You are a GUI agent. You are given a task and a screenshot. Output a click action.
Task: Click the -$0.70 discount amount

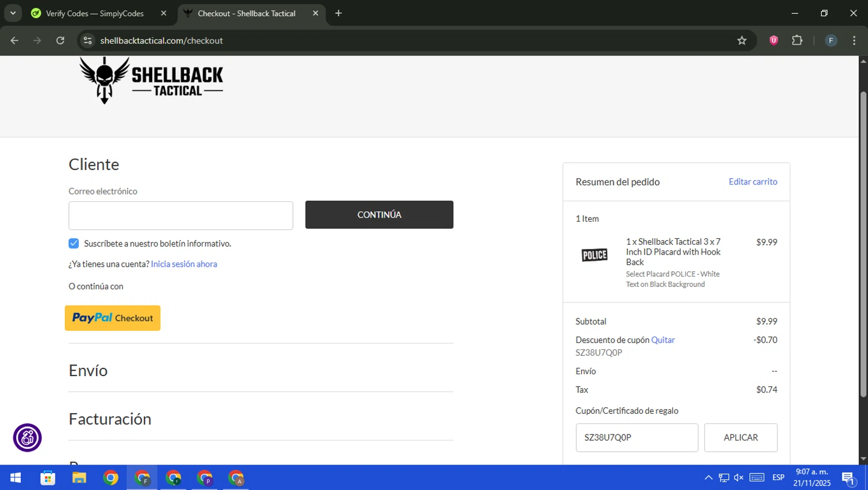click(766, 340)
